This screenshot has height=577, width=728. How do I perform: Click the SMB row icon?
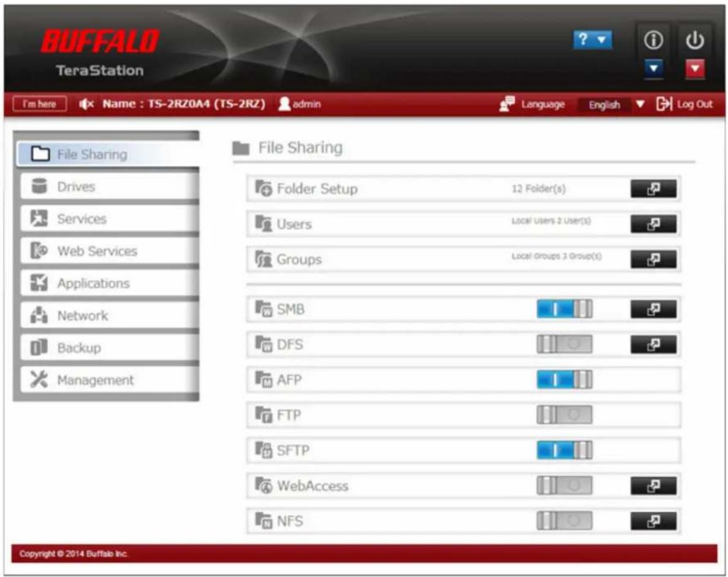(263, 309)
